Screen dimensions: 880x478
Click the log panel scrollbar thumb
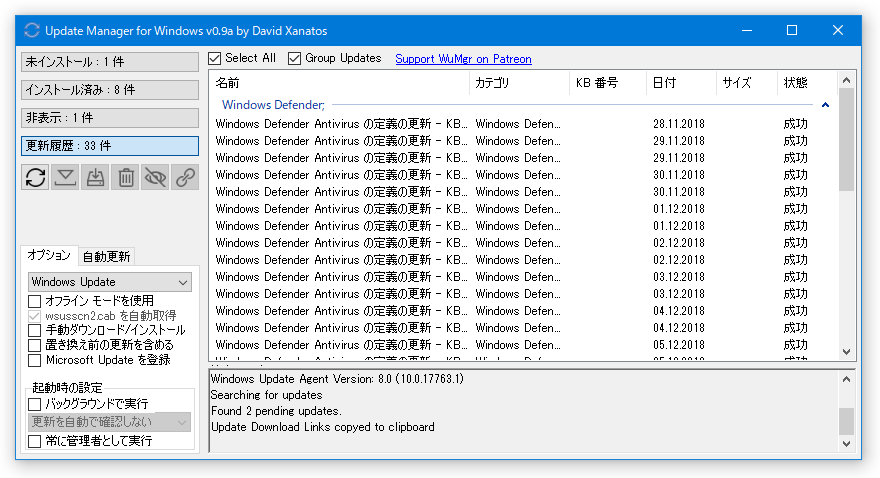(846, 421)
